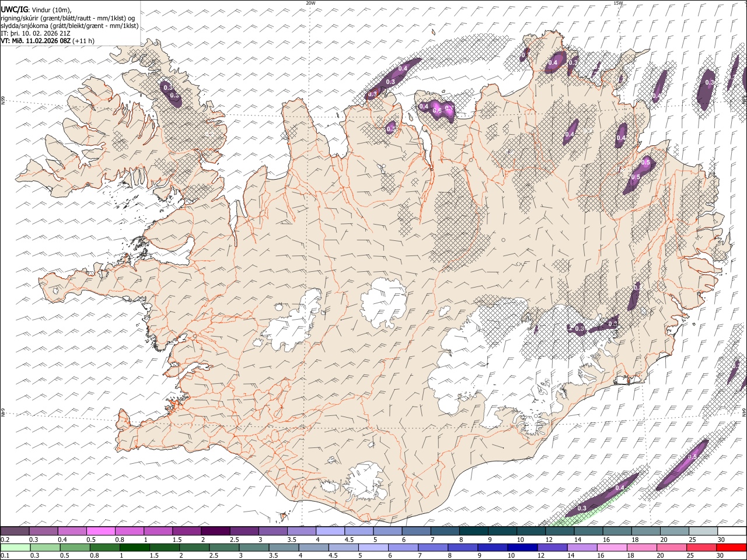Viewport: 747px width, 560px height.
Task: Choose the lower legend swatch labeled 4.5
Action: click(343, 547)
